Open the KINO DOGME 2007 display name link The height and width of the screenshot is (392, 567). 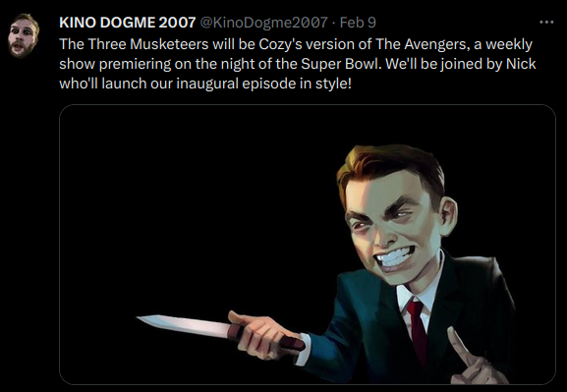pyautogui.click(x=128, y=23)
